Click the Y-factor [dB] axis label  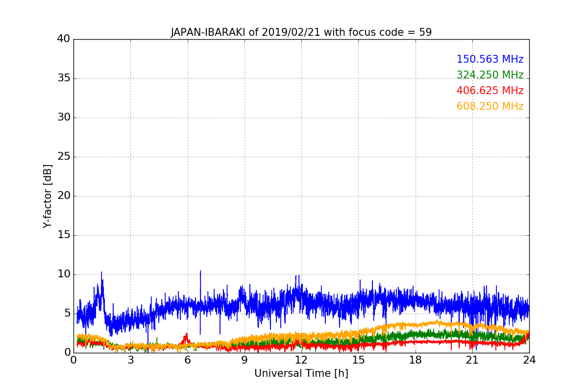(48, 196)
